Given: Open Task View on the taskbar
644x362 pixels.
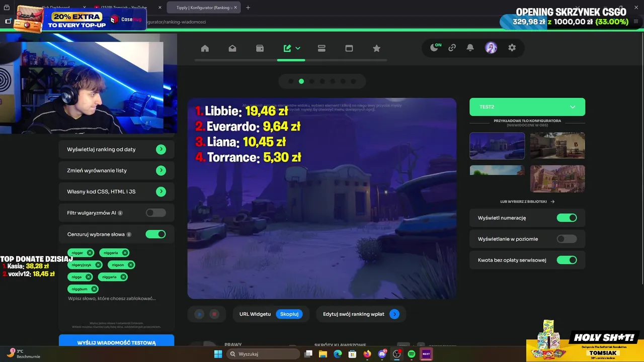Looking at the screenshot, I should (x=308, y=354).
